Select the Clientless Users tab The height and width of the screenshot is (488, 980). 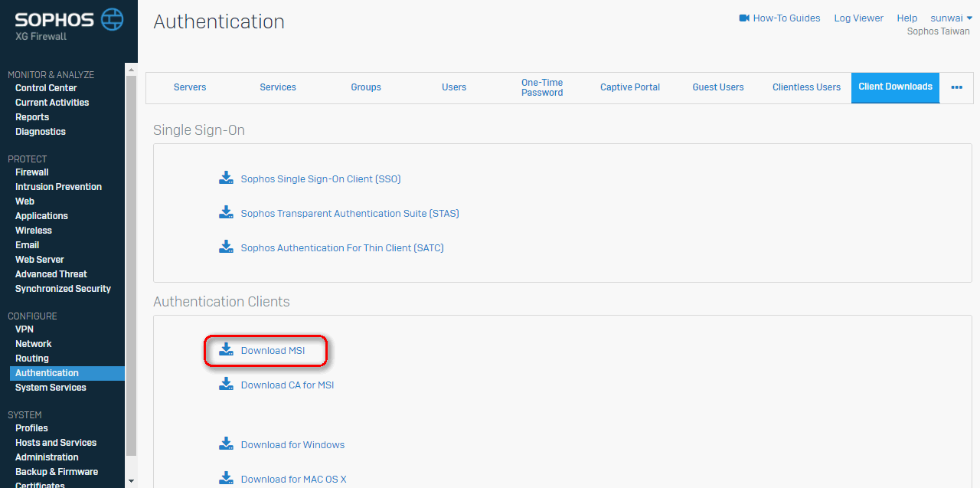click(x=806, y=87)
